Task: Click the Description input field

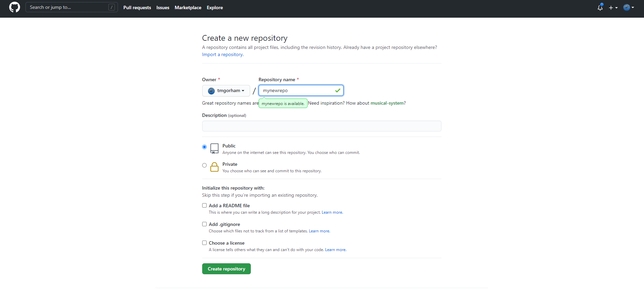Action: [321, 126]
